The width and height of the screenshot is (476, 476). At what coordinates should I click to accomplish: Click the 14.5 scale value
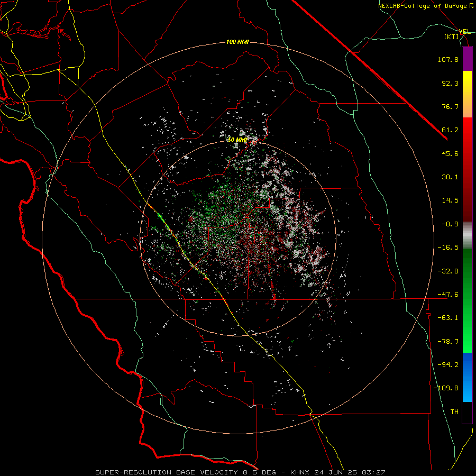450,200
